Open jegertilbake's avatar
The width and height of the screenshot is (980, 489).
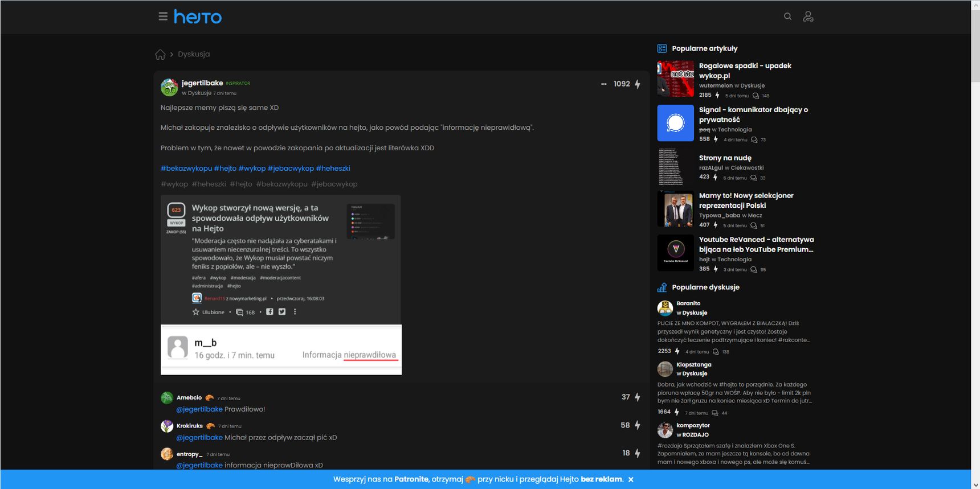[169, 87]
